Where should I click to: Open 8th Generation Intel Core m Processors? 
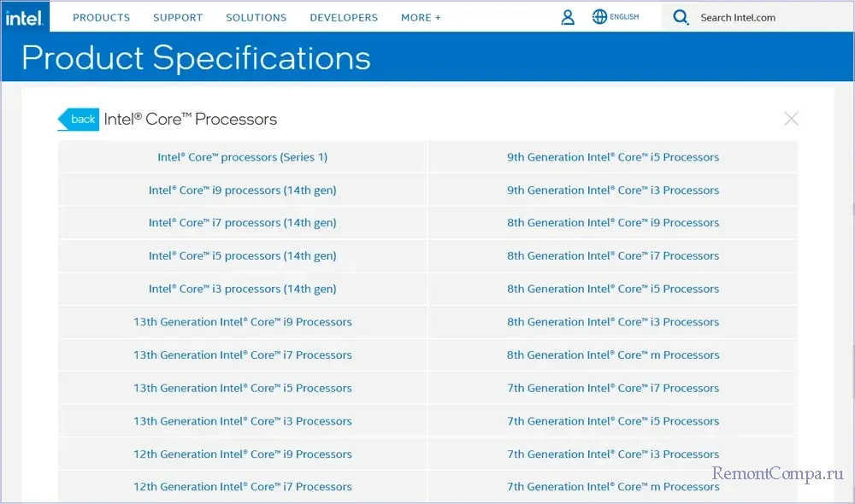612,355
